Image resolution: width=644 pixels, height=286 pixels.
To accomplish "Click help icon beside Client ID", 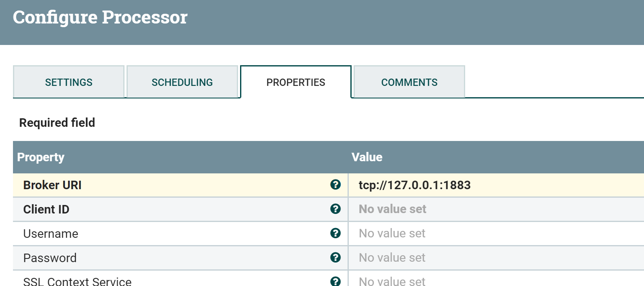I will [335, 209].
